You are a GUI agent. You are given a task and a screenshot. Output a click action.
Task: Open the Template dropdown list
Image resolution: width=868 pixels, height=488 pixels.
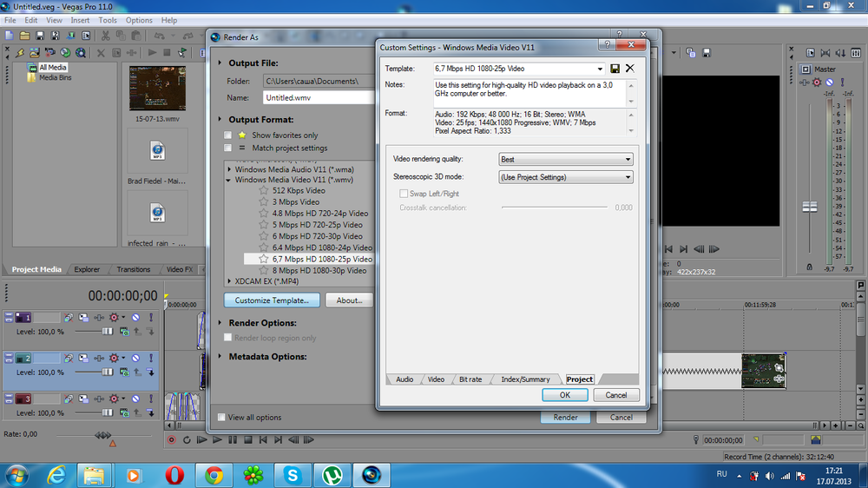[x=600, y=69]
